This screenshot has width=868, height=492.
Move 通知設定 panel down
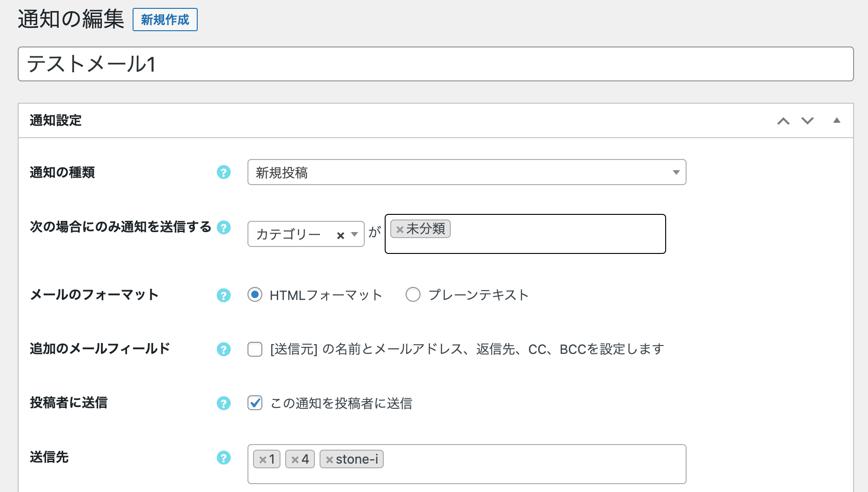[x=808, y=121]
